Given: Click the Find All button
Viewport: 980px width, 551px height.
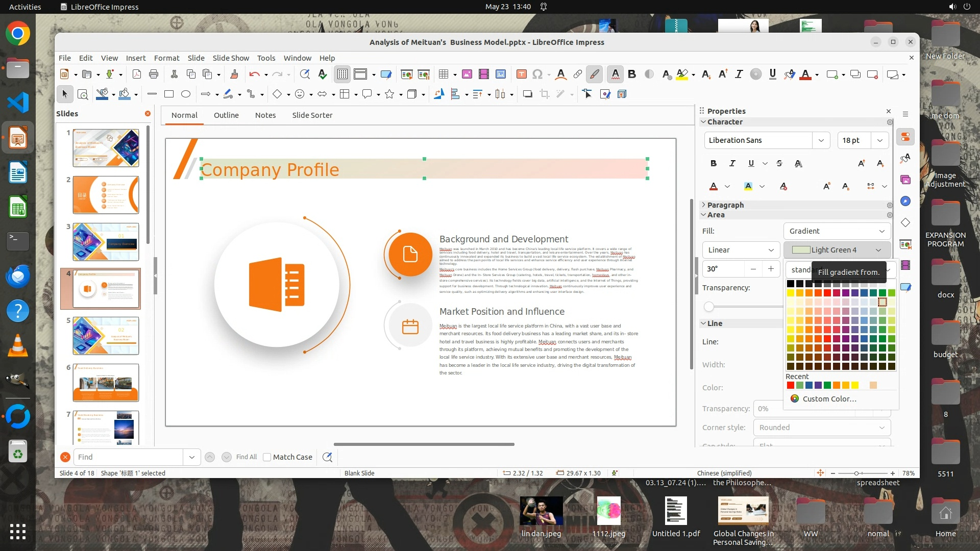Looking at the screenshot, I should [x=247, y=457].
